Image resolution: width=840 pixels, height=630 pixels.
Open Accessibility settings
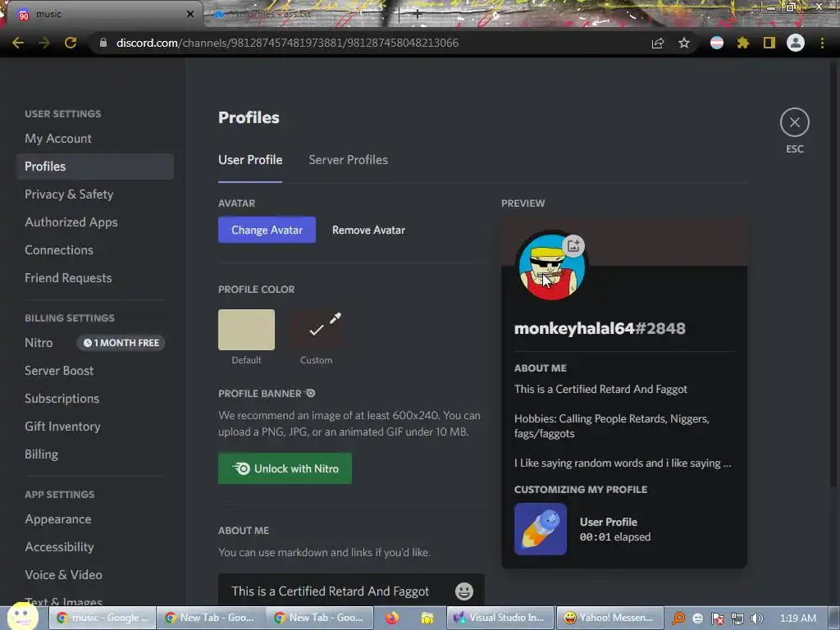[x=95, y=547]
